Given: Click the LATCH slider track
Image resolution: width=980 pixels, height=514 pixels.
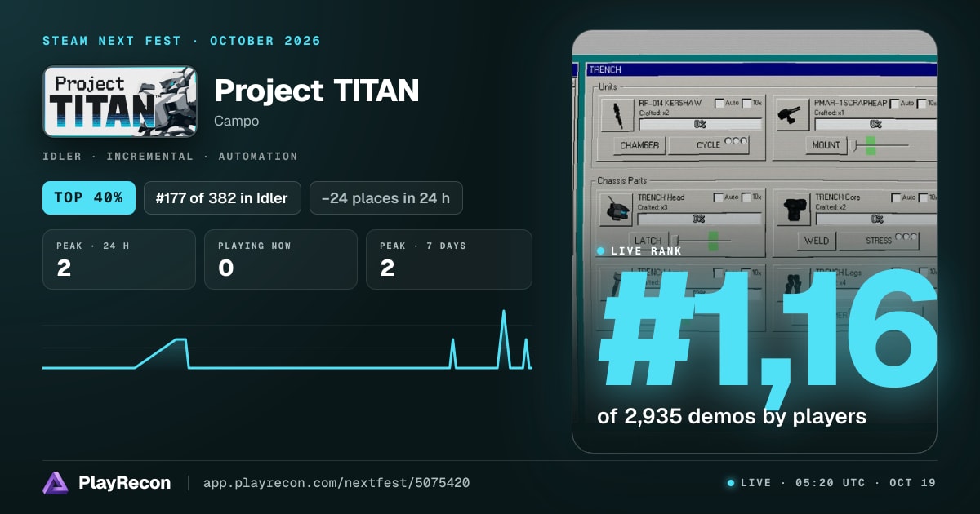Looking at the screenshot, I should click(x=703, y=240).
